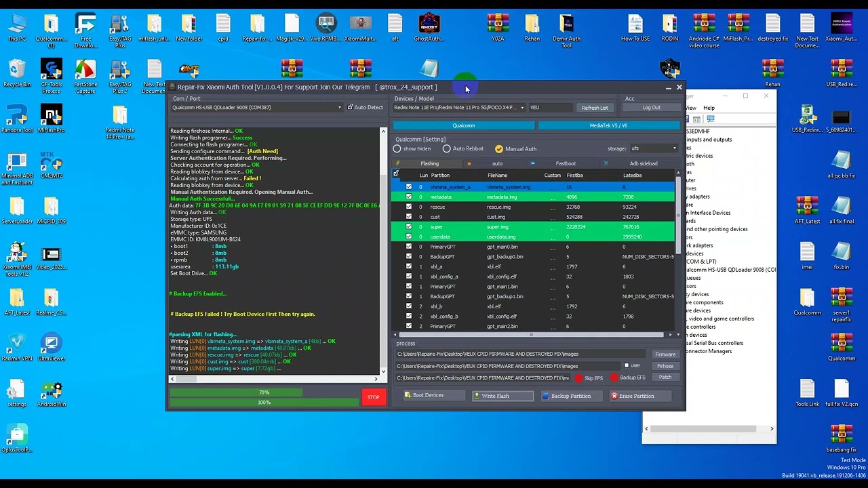Screen dimensions: 868x488
Task: Toggle select-all partitions header checkbox
Action: tap(396, 174)
